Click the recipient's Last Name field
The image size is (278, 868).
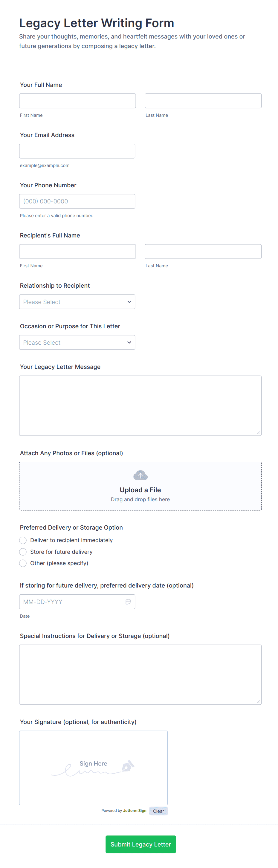coord(203,251)
